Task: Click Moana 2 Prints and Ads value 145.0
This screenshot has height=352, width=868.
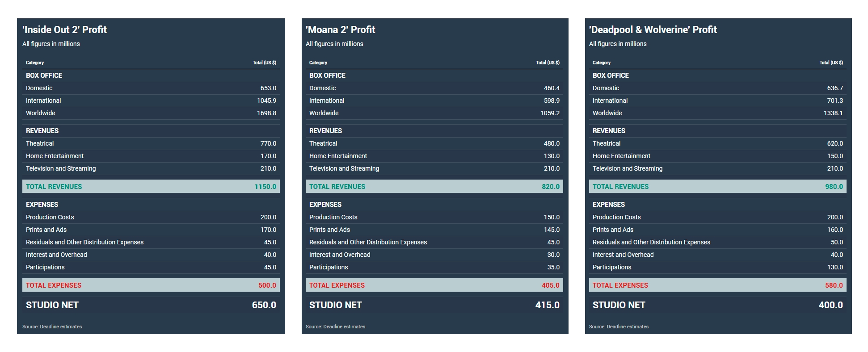Action: coord(552,230)
